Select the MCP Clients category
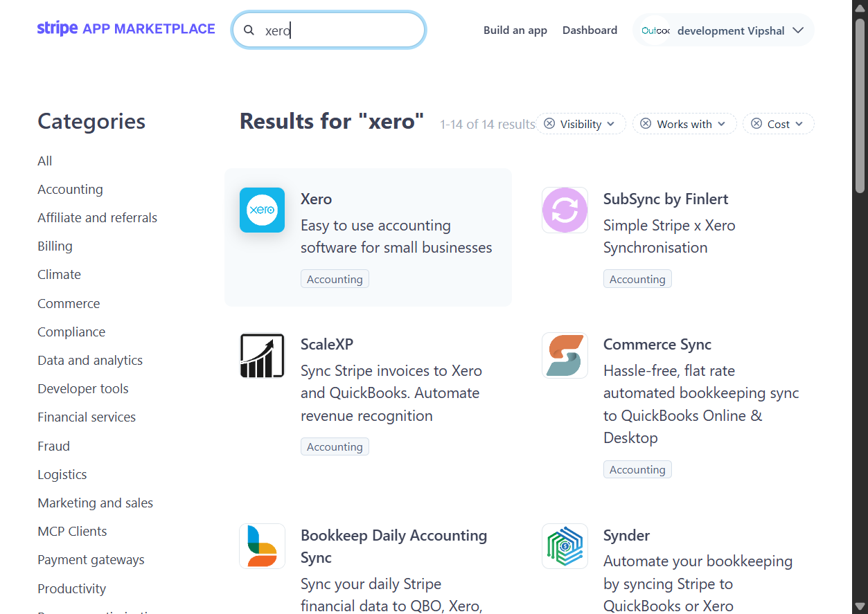868x614 pixels. coord(72,532)
